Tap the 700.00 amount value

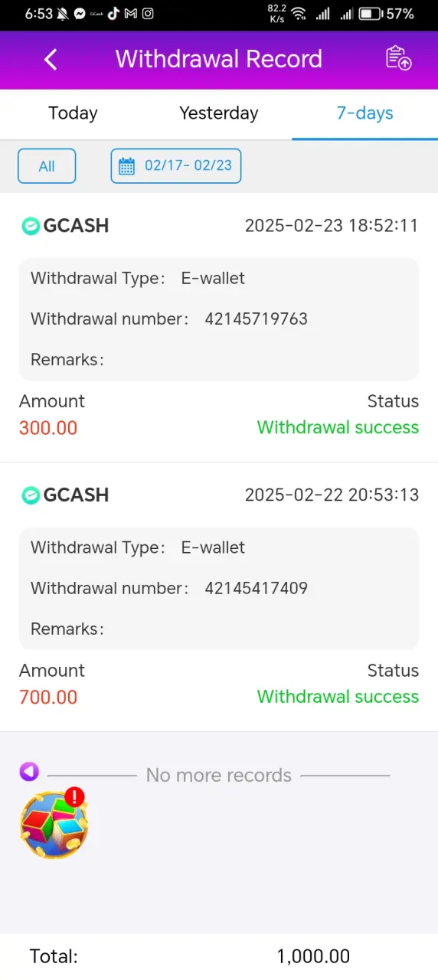[x=48, y=697]
